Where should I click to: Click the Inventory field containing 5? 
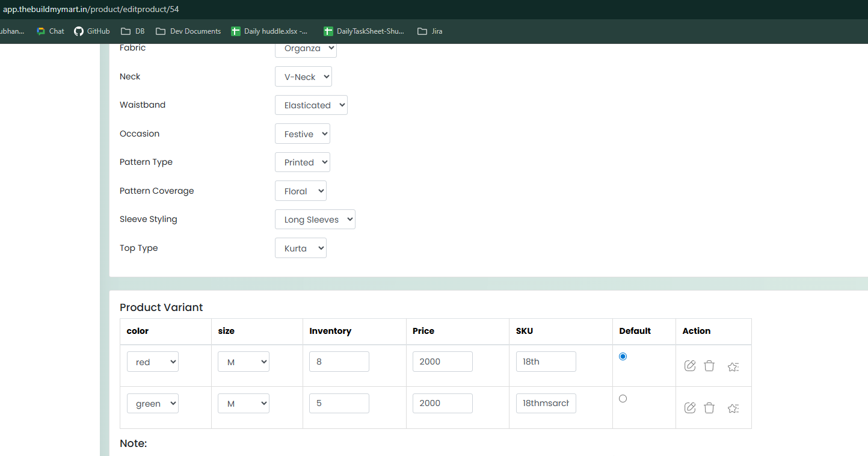(339, 403)
